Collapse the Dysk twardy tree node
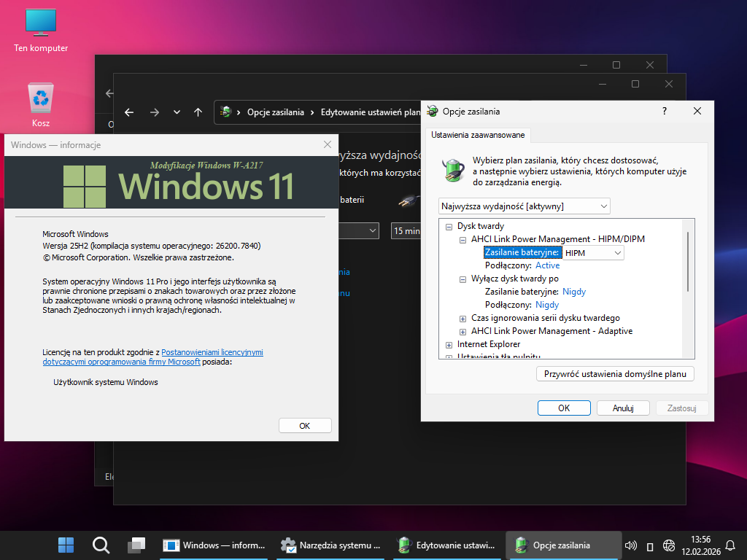 click(x=449, y=226)
